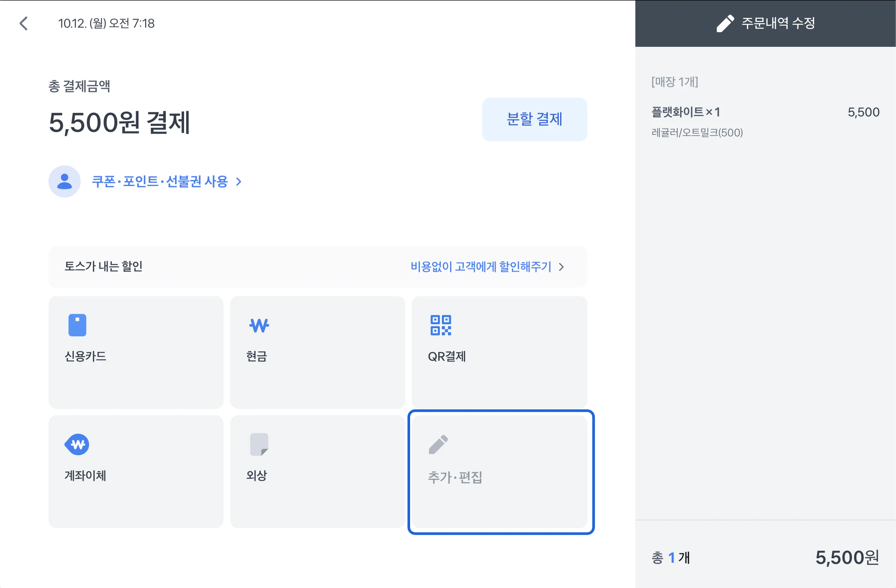Choose 현금 payment tile
896x588 pixels.
[x=318, y=352]
